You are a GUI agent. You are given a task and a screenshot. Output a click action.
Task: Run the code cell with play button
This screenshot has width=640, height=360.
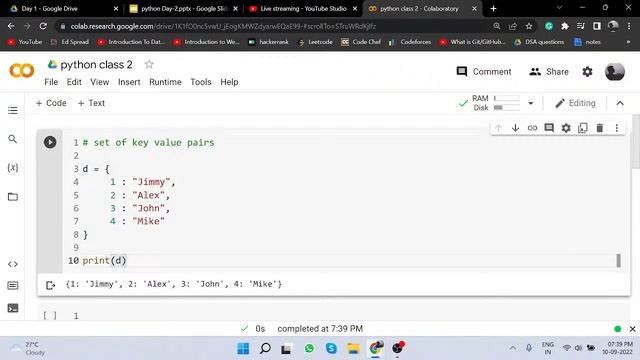(50, 142)
